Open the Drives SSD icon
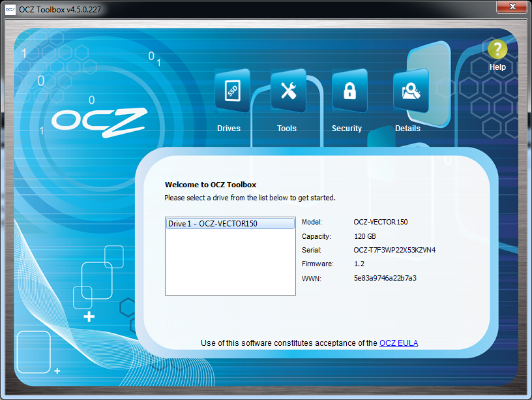Screen dimensions: 532x400 [233, 91]
